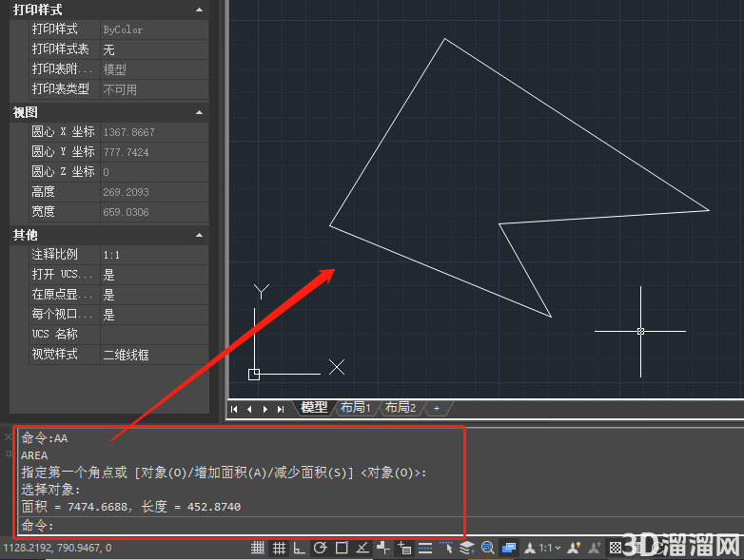Click the 打开 UCS value 是
The image size is (744, 560).
point(154,275)
